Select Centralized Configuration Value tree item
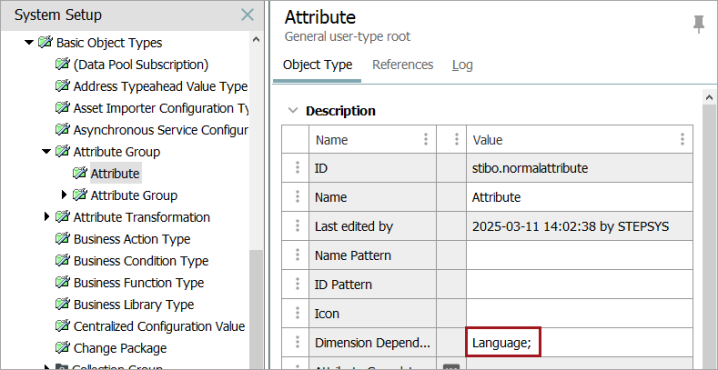 159,326
